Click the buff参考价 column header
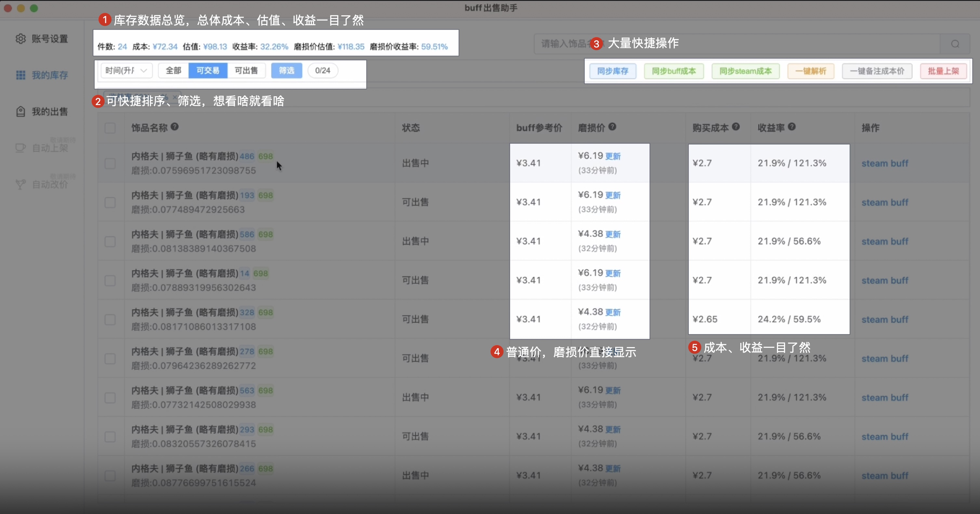 tap(539, 128)
